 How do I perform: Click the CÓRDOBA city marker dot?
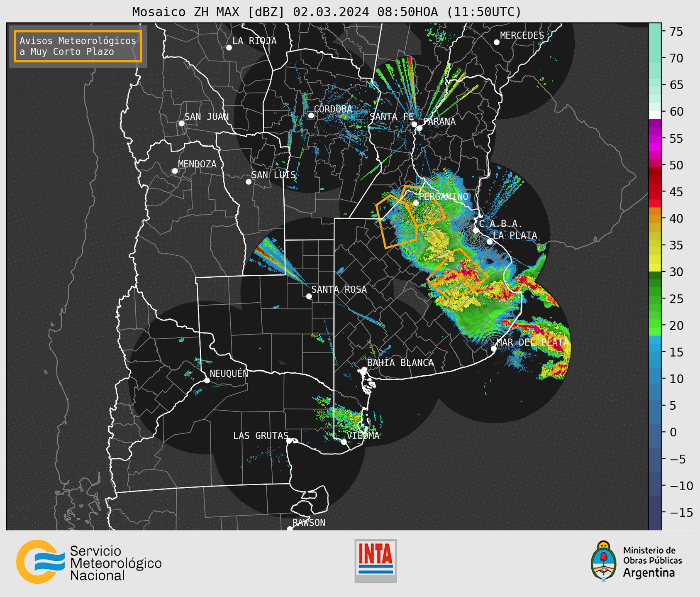[x=311, y=115]
